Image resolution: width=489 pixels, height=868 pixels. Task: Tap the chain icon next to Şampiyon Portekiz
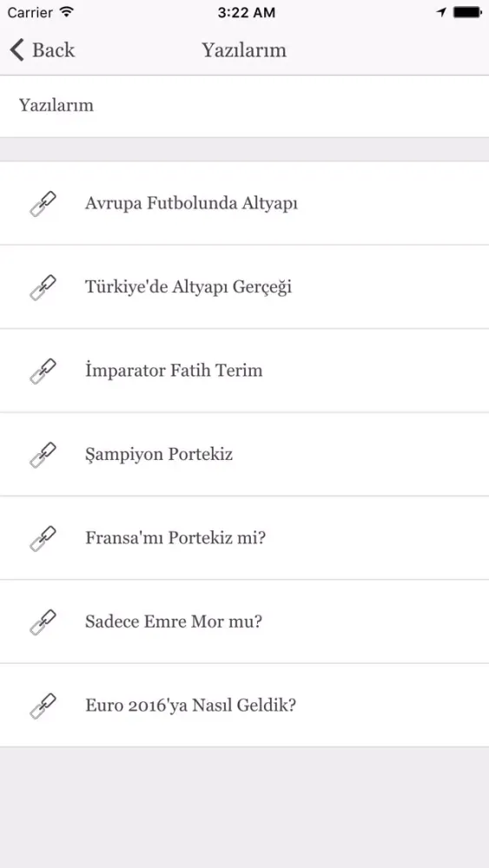click(43, 455)
